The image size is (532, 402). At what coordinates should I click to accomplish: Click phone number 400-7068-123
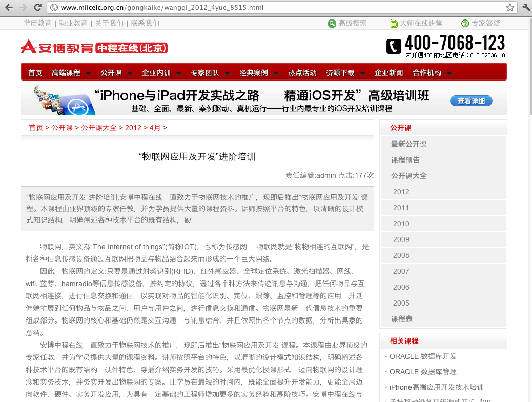[x=455, y=43]
